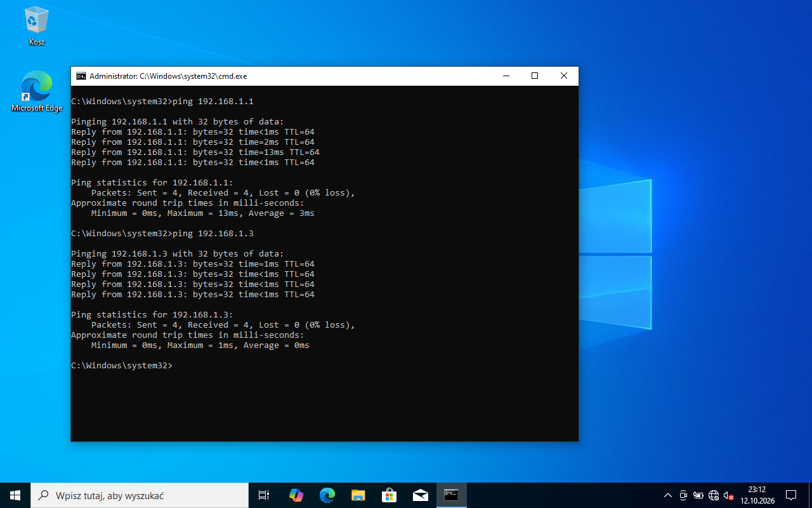Select the Kosz recycle bin desktop icon
812x508 pixels.
(x=37, y=26)
